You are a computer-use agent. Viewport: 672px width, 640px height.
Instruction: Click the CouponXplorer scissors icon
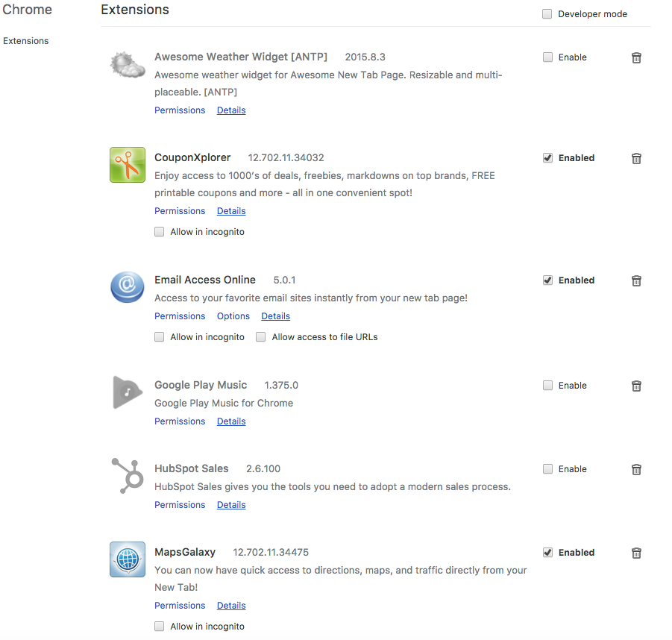click(128, 165)
